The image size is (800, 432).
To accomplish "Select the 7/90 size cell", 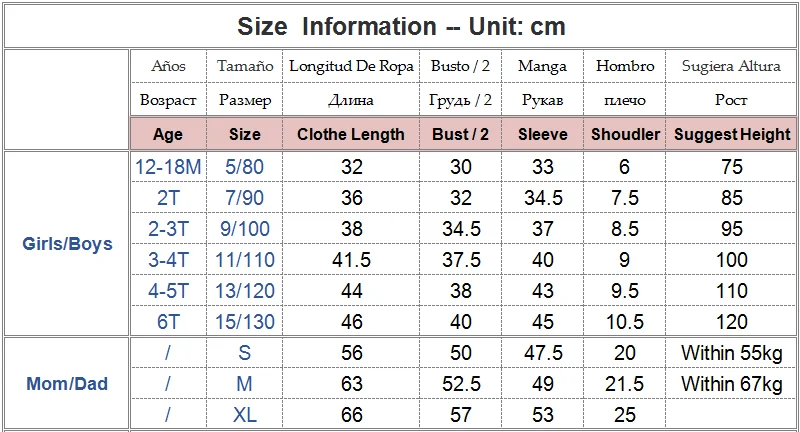I will pos(244,198).
